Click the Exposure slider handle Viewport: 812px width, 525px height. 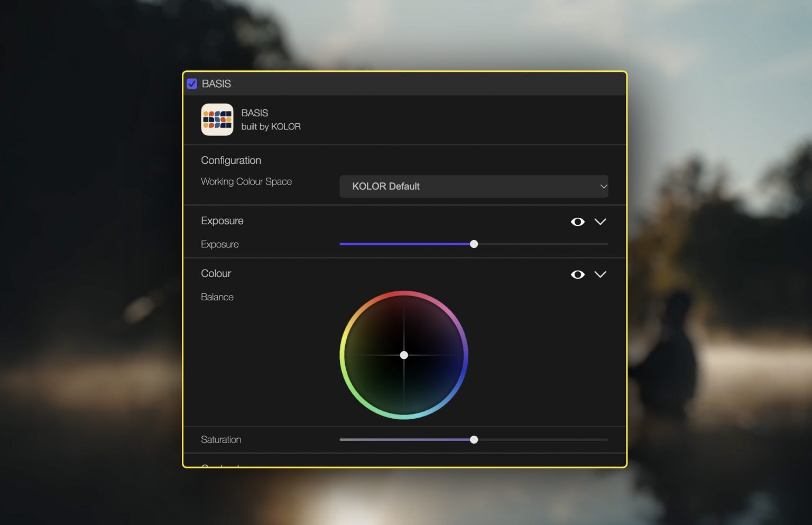click(474, 244)
